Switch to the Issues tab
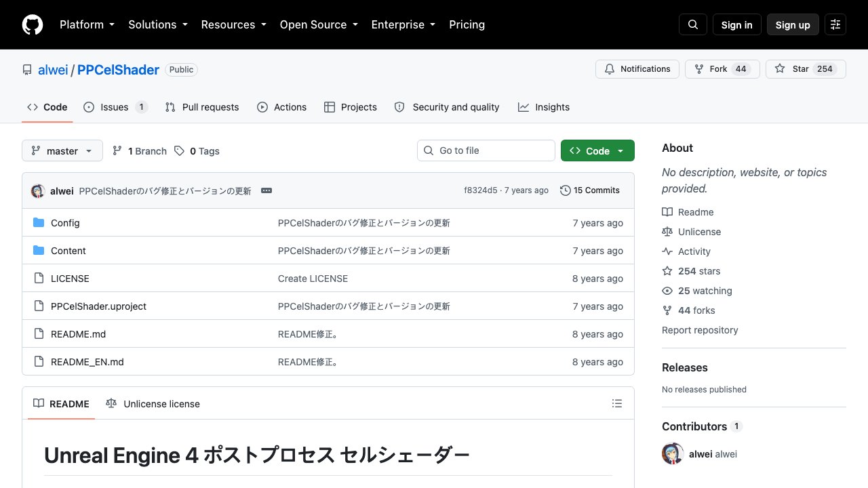This screenshot has width=868, height=488. [x=115, y=107]
